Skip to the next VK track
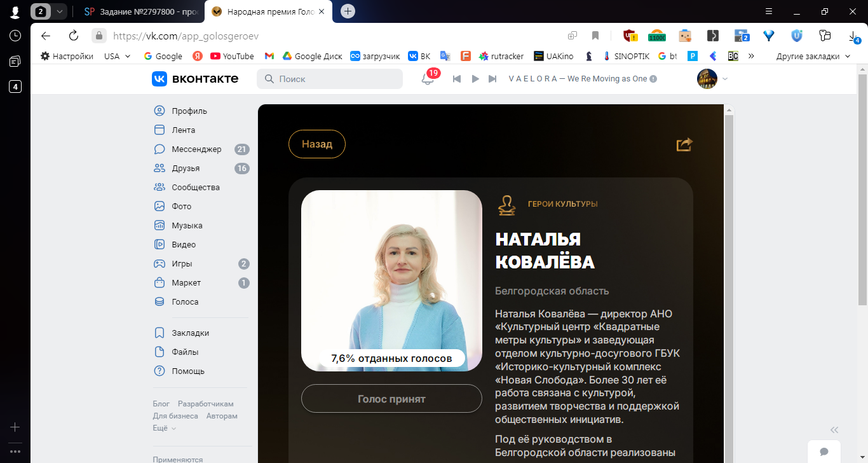 click(492, 79)
